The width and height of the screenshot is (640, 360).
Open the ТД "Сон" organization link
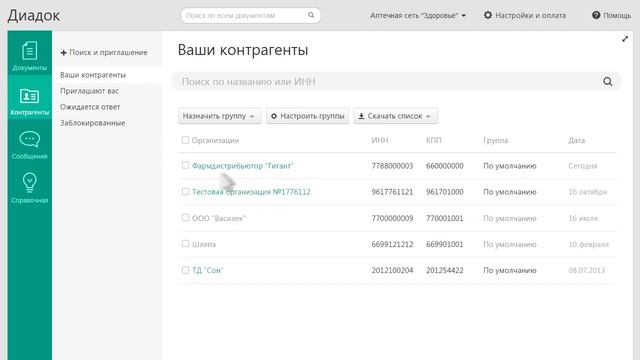coord(207,270)
